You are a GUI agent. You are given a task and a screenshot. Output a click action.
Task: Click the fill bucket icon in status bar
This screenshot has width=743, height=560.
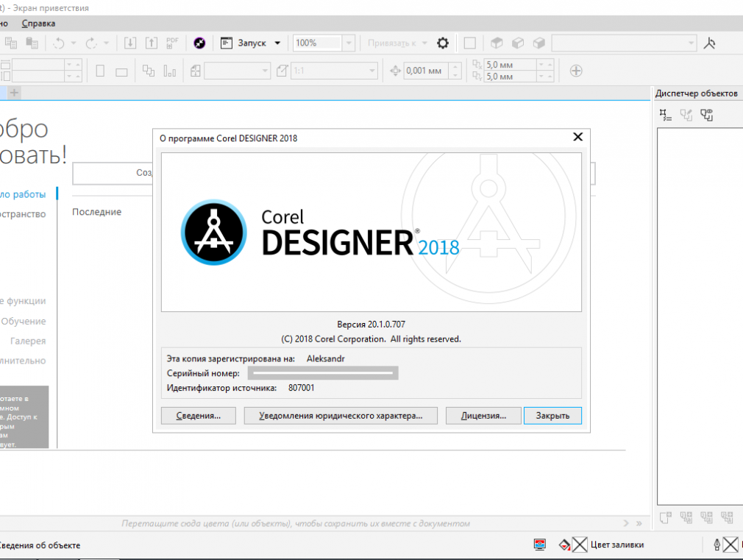(x=564, y=545)
